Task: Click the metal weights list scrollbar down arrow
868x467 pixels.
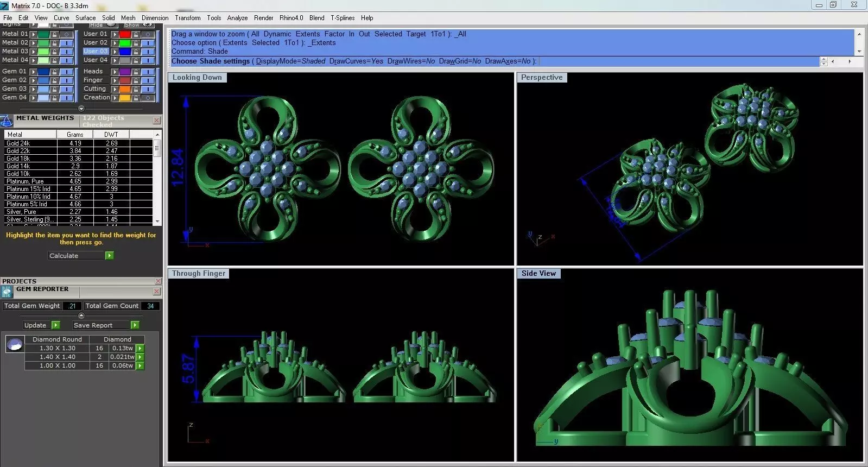Action: [x=157, y=222]
